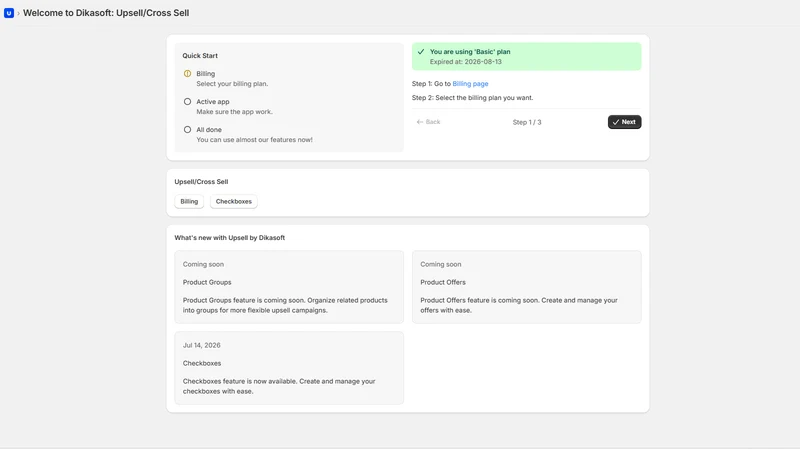This screenshot has height=450, width=800.
Task: Click the Product Groups coming soon card
Action: coord(289,287)
